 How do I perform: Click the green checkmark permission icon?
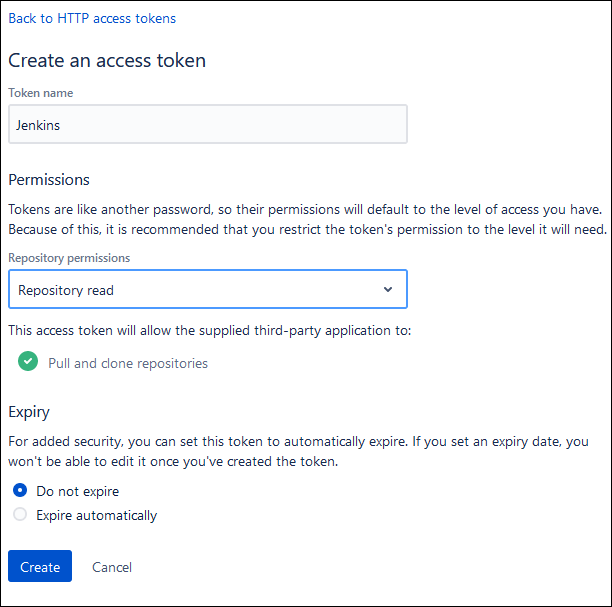(28, 361)
